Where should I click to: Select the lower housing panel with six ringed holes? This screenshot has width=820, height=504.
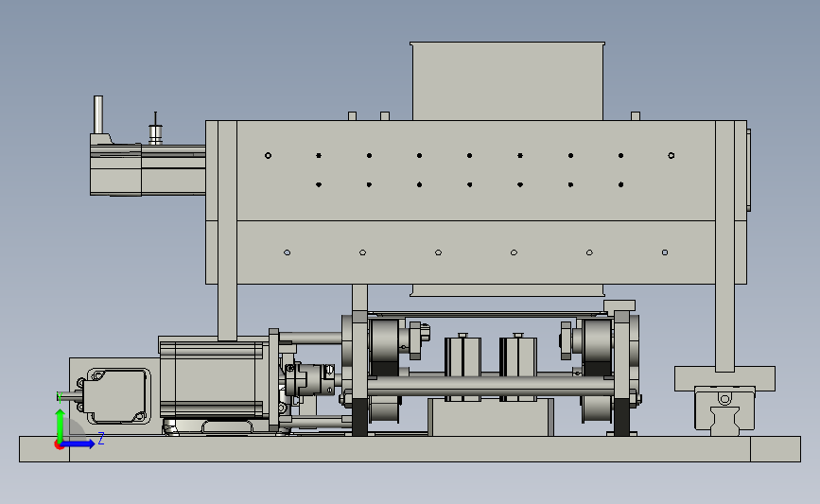(x=476, y=252)
